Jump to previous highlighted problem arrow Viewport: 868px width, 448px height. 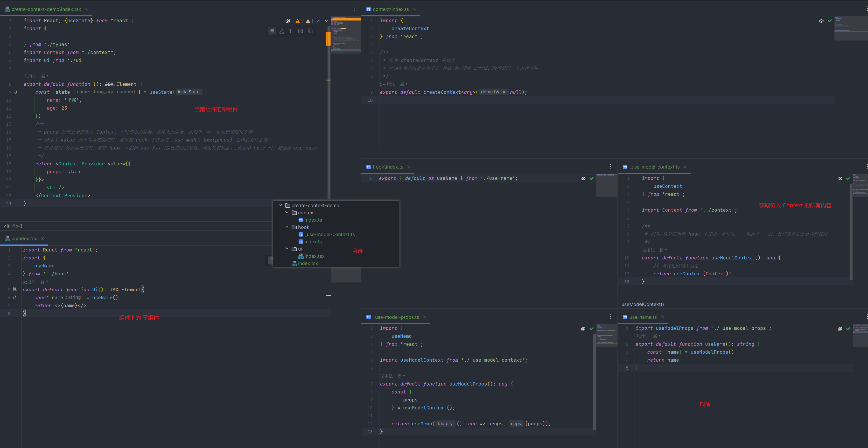[x=319, y=21]
